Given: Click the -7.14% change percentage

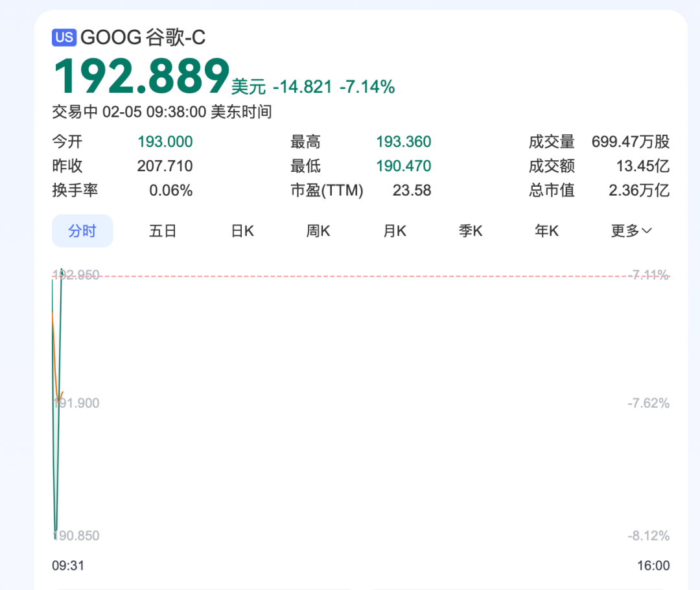Looking at the screenshot, I should click(x=367, y=87).
